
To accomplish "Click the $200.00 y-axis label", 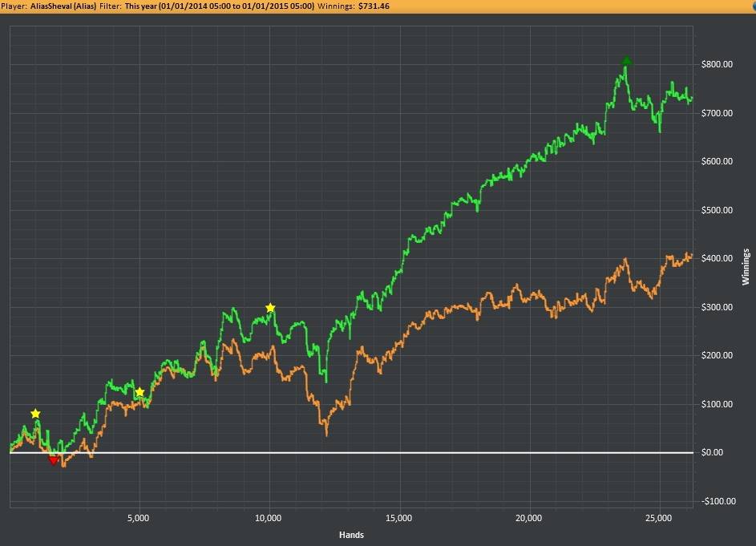I will coord(718,356).
